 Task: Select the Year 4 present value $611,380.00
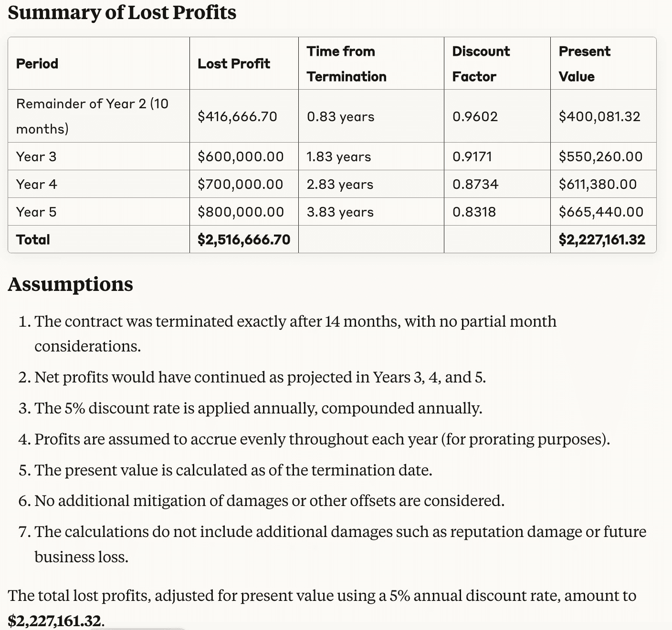point(598,184)
